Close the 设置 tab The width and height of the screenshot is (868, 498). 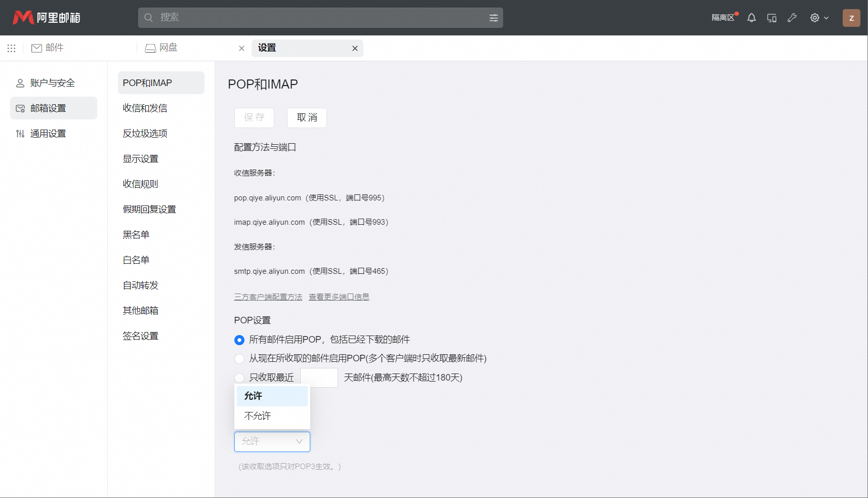pyautogui.click(x=355, y=48)
